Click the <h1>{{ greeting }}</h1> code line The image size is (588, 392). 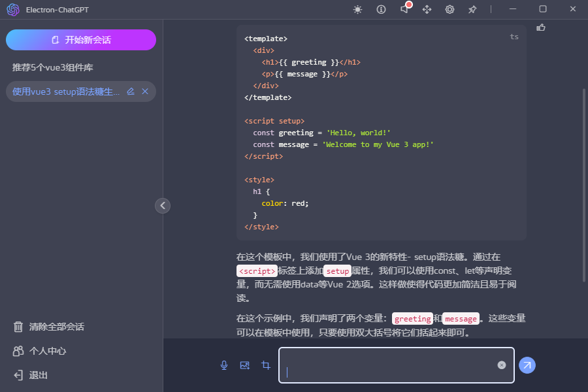[x=311, y=62]
